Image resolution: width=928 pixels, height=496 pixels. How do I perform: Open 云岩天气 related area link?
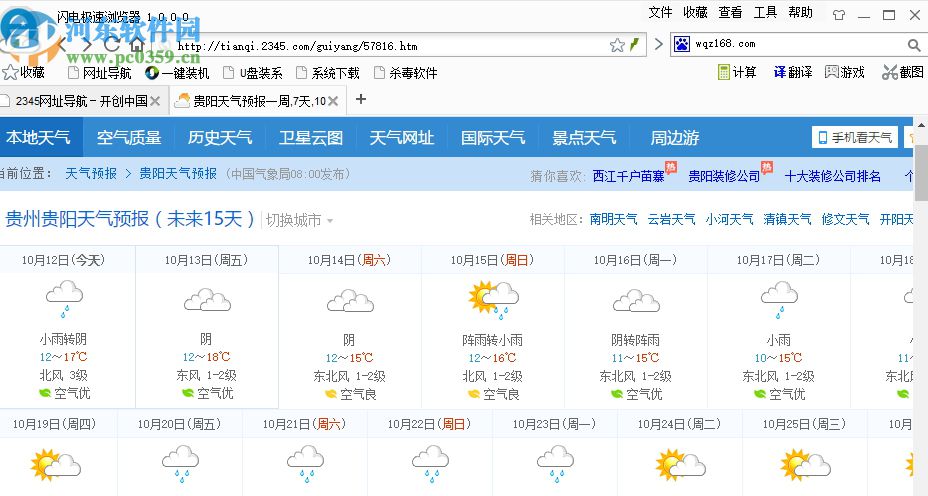pyautogui.click(x=671, y=219)
